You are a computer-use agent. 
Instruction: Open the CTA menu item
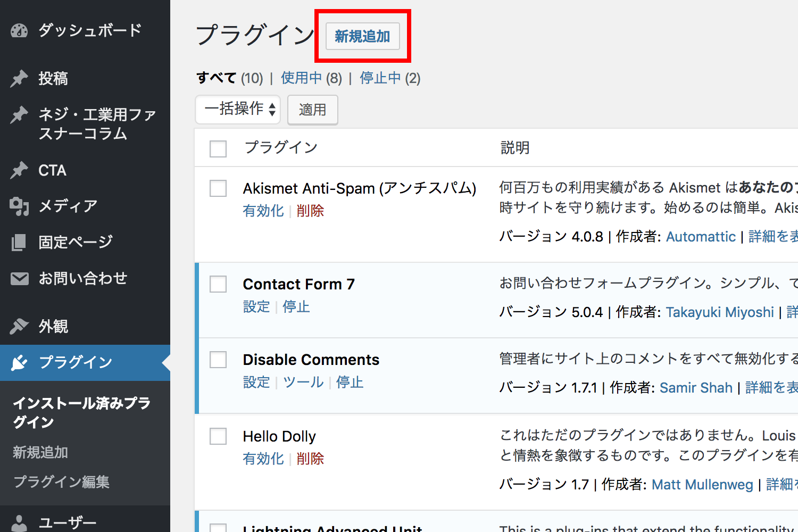pos(85,170)
